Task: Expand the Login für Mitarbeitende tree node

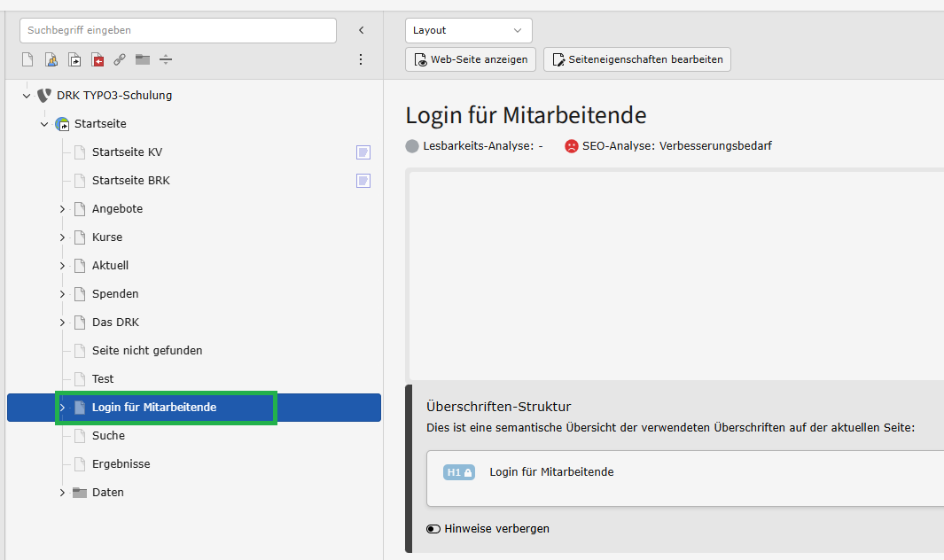Action: (x=62, y=408)
